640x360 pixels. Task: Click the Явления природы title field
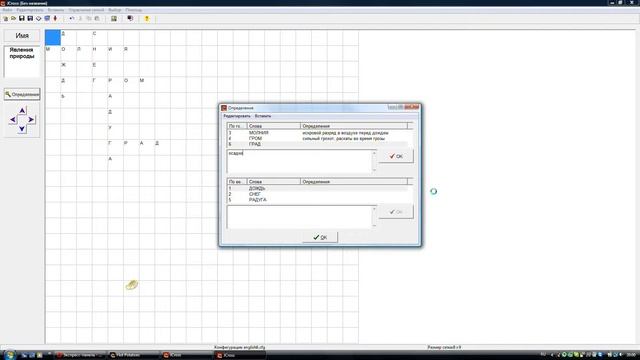22,61
